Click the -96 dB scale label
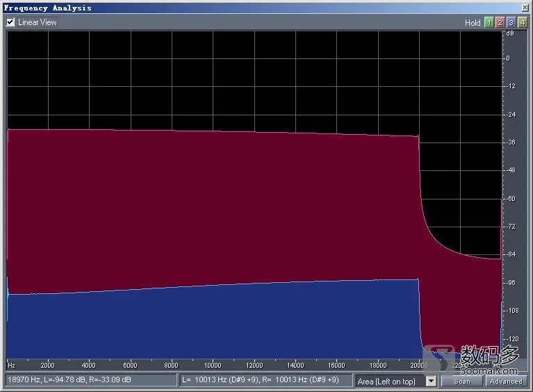533x392 pixels. click(x=511, y=283)
